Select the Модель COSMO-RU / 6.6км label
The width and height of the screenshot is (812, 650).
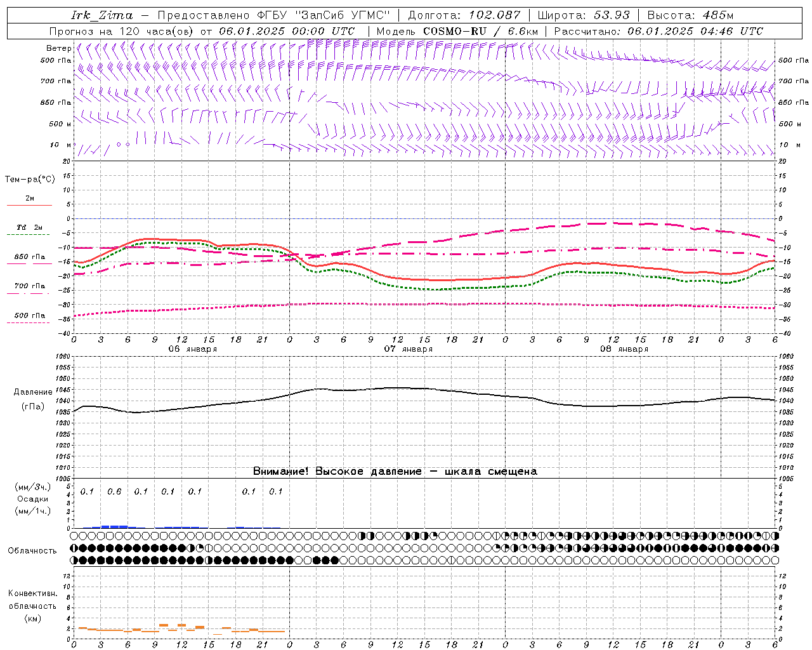tap(457, 31)
